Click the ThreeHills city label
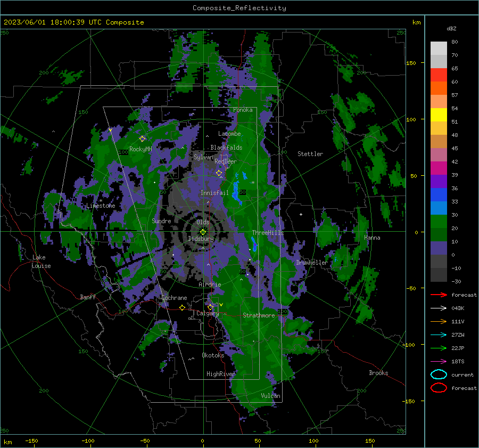 pyautogui.click(x=268, y=233)
